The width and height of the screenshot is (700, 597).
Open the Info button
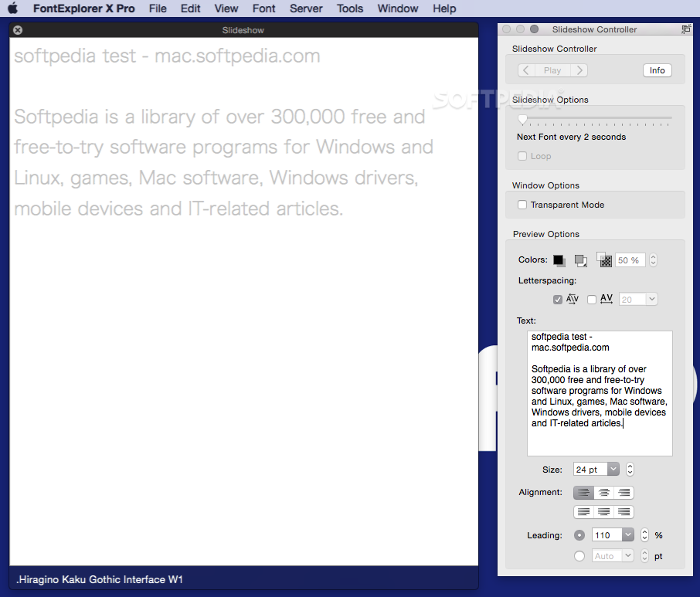click(658, 70)
